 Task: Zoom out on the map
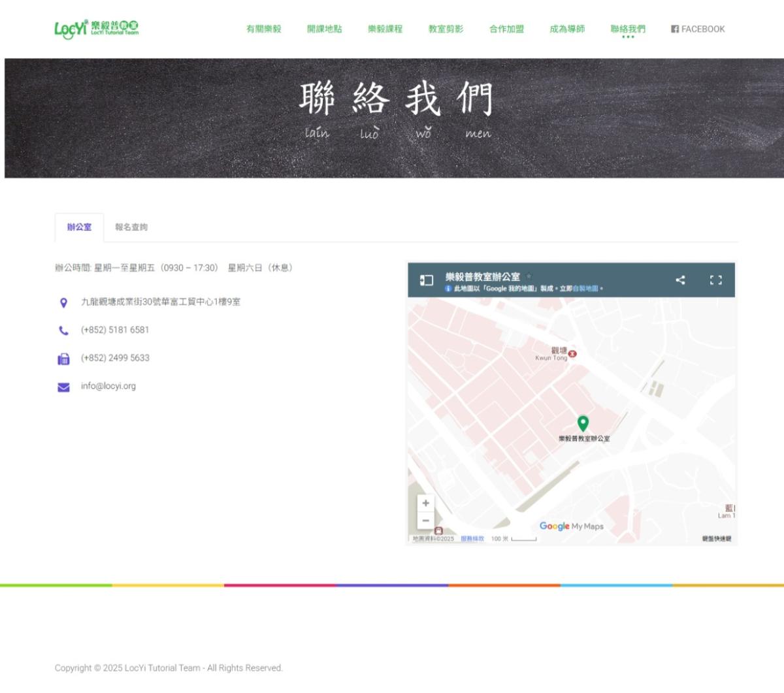[x=425, y=521]
